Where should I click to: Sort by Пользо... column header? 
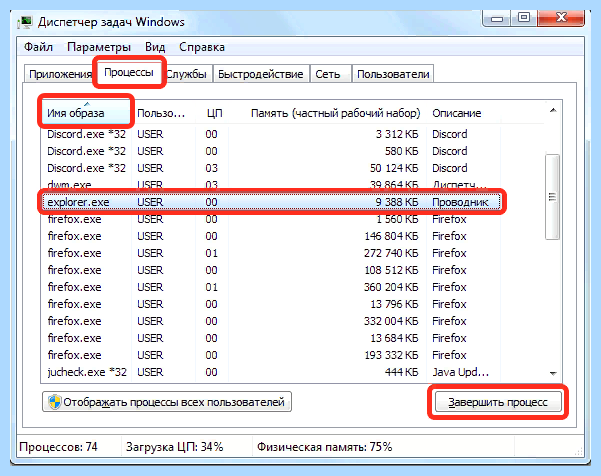[163, 113]
